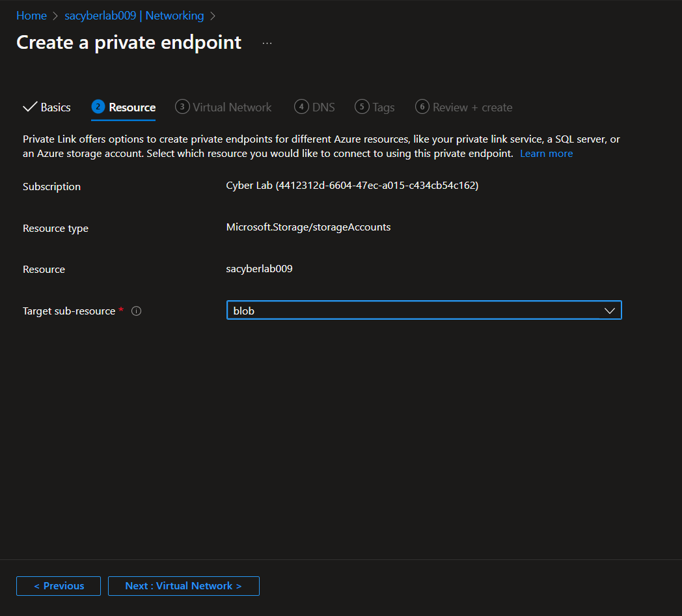The width and height of the screenshot is (682, 616).
Task: Click the Resource type label
Action: tap(56, 229)
